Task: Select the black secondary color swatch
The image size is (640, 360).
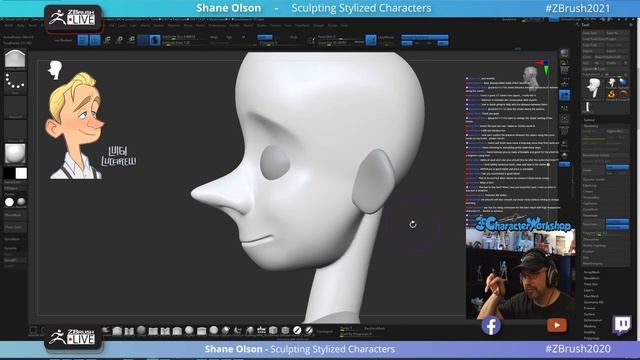Action: pyautogui.click(x=9, y=173)
